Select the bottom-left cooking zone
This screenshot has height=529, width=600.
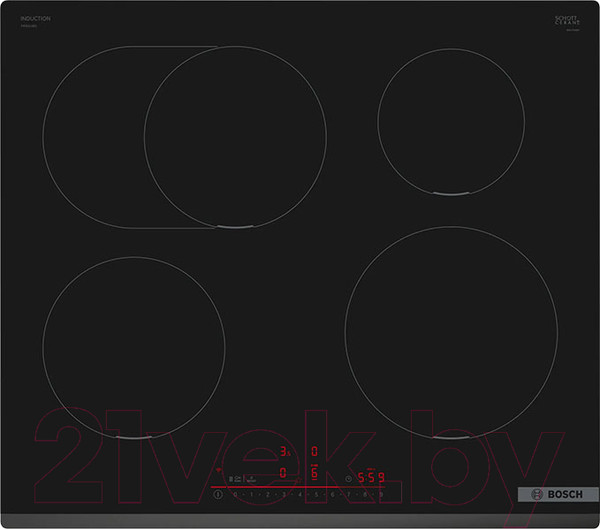134,347
